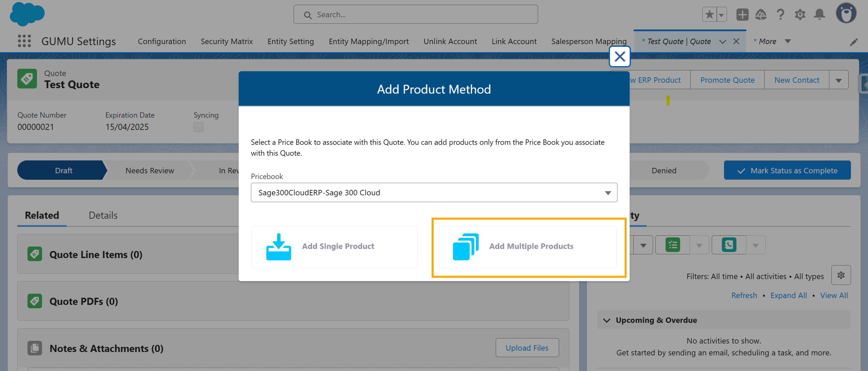Choose the Add Multiple Products option
Image resolution: width=868 pixels, height=371 pixels.
tap(528, 247)
